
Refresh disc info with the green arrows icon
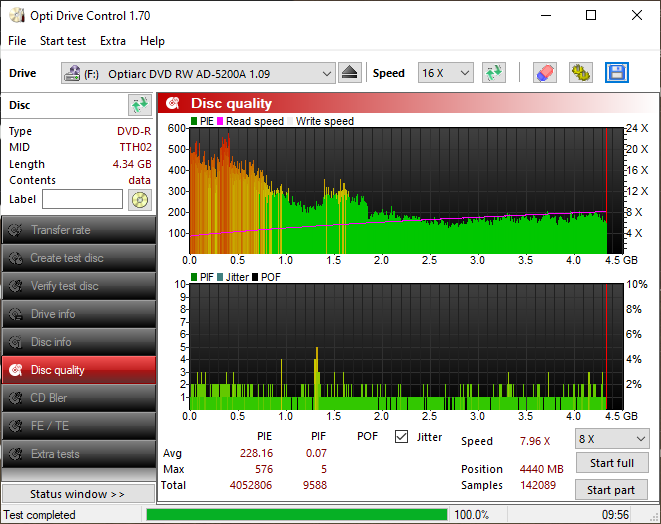[x=139, y=105]
